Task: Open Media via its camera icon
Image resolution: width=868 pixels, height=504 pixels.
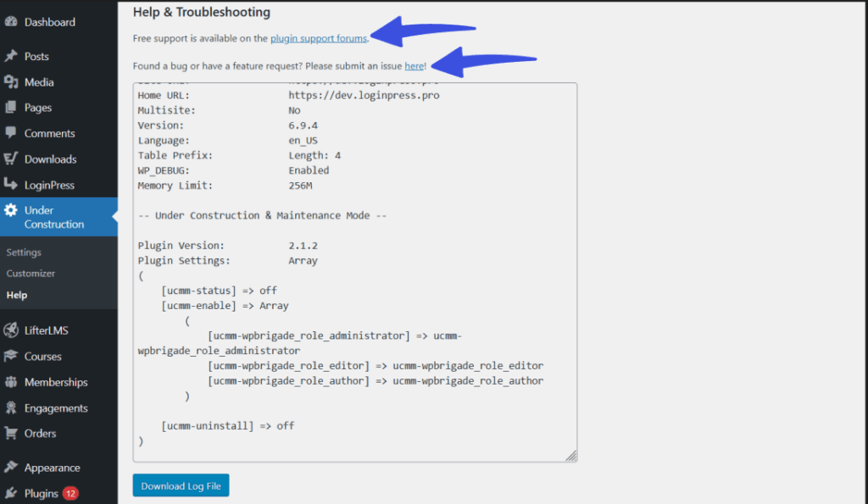Action: [x=11, y=82]
